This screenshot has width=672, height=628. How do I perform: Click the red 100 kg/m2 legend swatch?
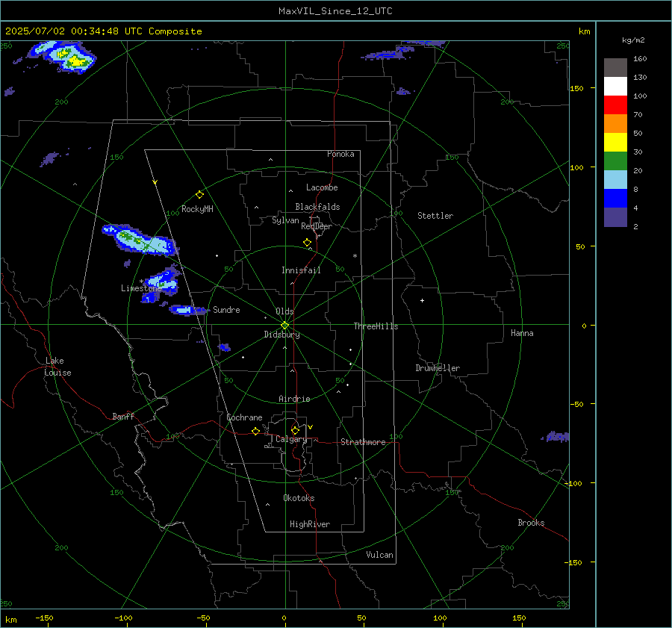coord(615,105)
